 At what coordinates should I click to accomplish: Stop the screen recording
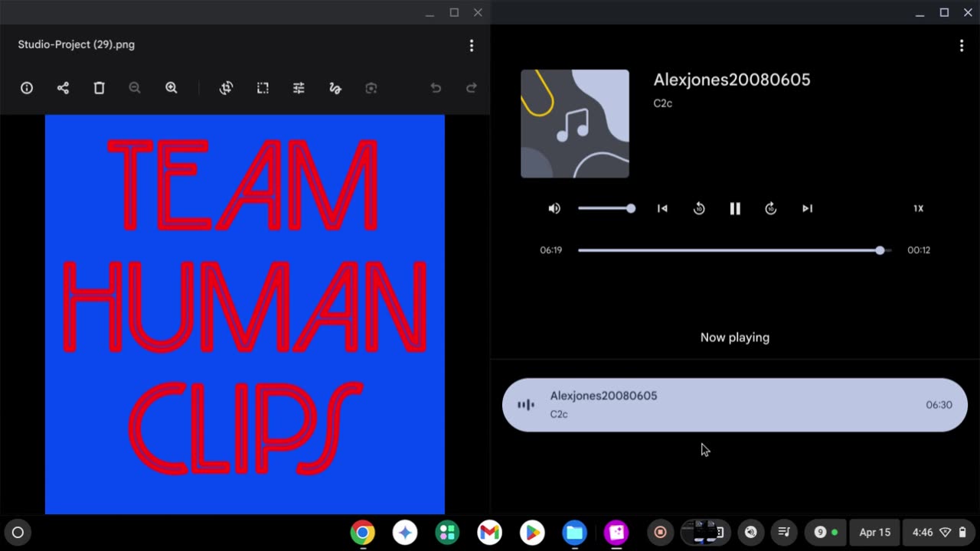click(660, 533)
